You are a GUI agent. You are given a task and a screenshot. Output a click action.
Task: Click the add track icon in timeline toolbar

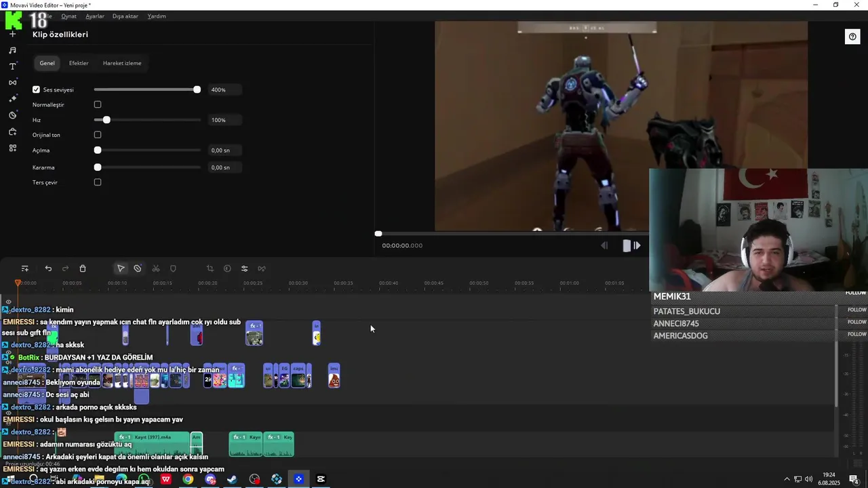point(25,268)
